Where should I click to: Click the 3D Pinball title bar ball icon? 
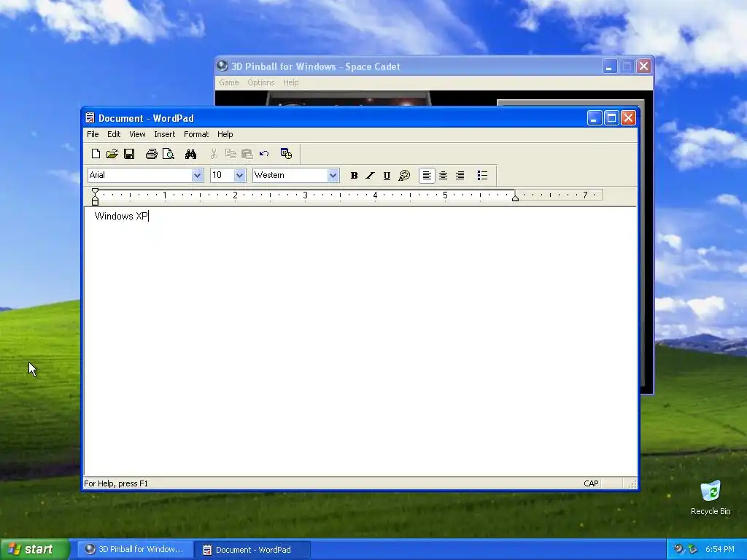point(222,66)
